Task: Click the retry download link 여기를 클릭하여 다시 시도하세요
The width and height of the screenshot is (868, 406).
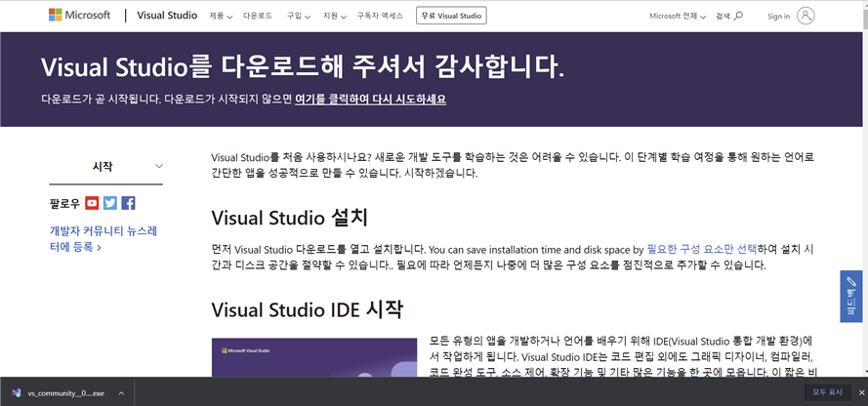Action: tap(370, 99)
